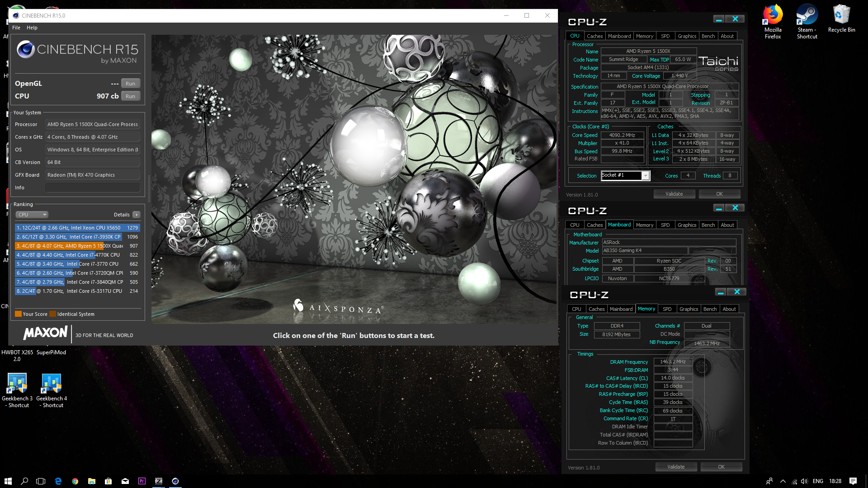Open the Start menu

tap(8, 481)
